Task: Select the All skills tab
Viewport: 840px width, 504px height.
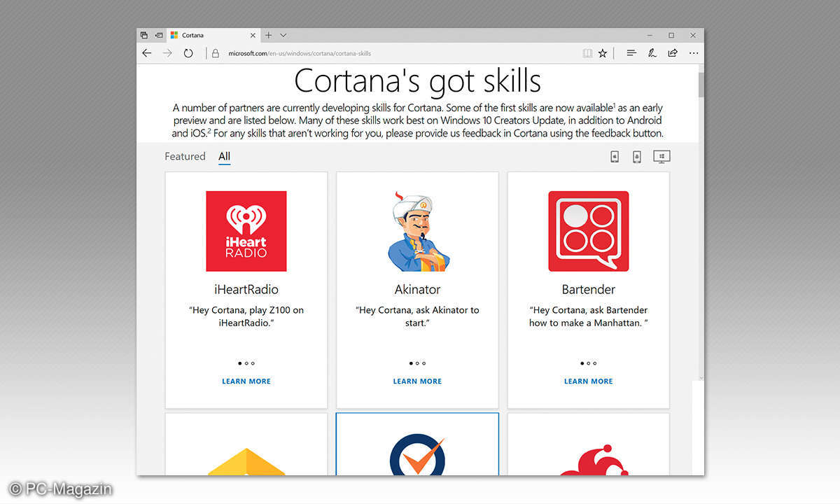Action: [x=224, y=156]
